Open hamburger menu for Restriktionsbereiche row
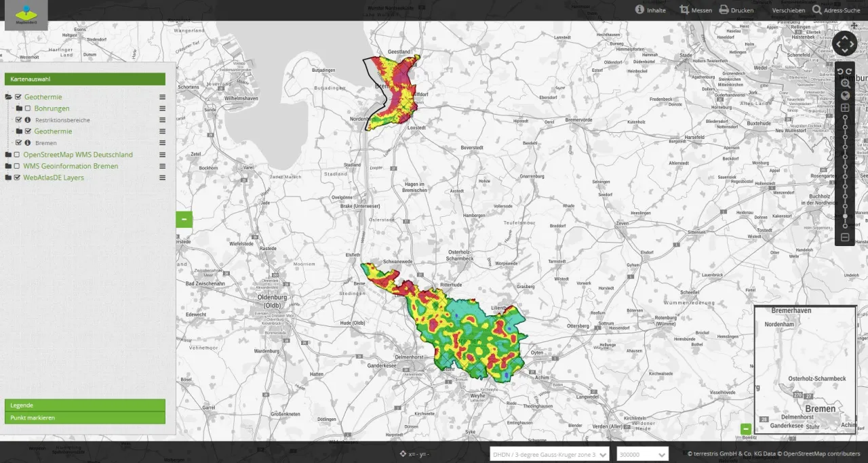The image size is (868, 463). point(162,120)
